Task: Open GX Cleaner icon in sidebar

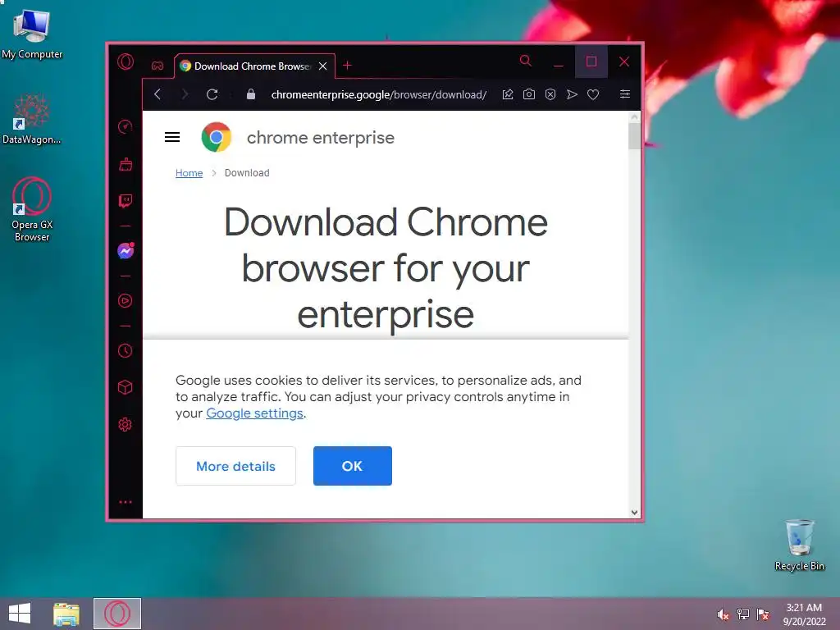Action: click(x=126, y=164)
